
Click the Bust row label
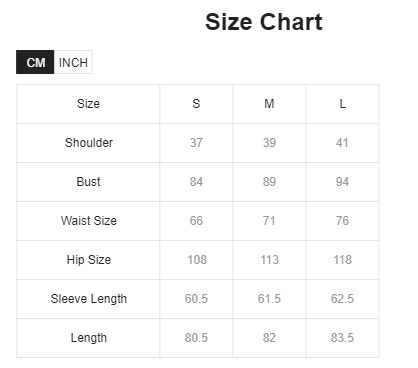point(88,182)
